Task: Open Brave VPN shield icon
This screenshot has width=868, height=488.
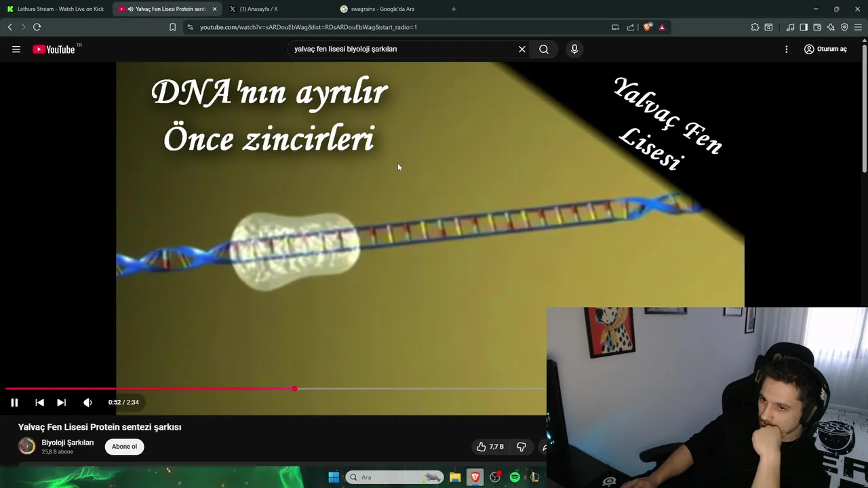Action: (844, 27)
